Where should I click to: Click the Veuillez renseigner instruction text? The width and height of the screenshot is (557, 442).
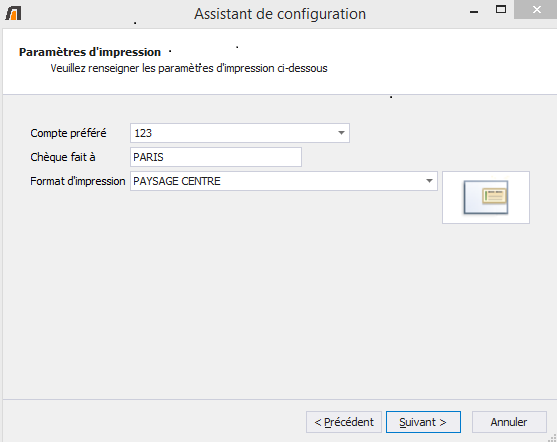[x=189, y=68]
